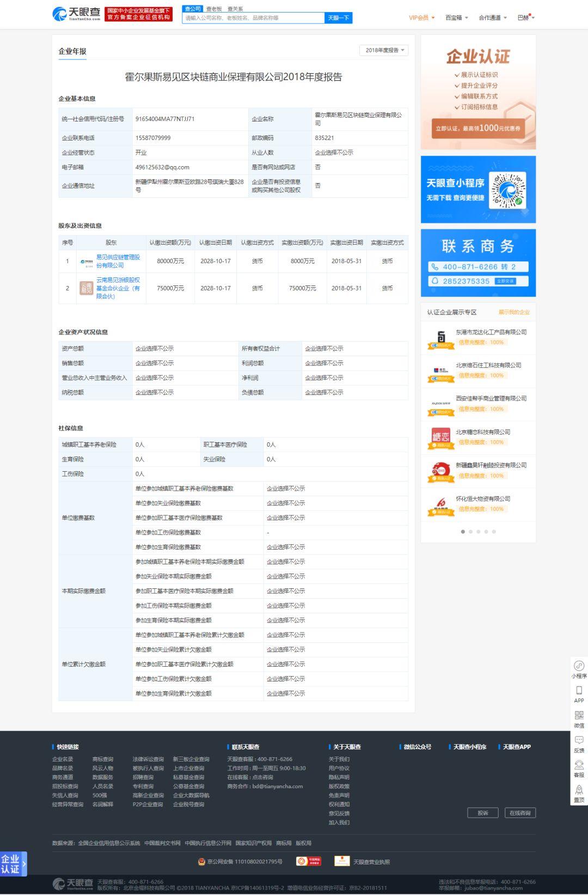The image size is (588, 895).
Task: Click the 官方备案企业征信机构 red badge
Action: click(139, 14)
